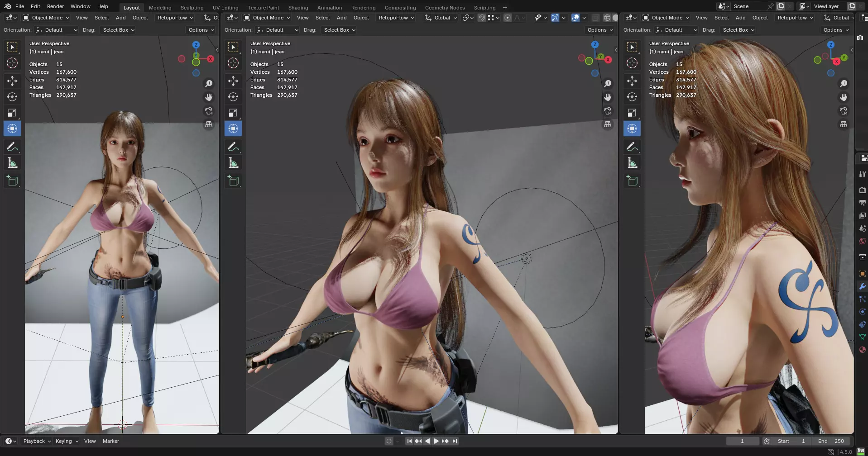
Task: Jump to the last frame
Action: 455,441
